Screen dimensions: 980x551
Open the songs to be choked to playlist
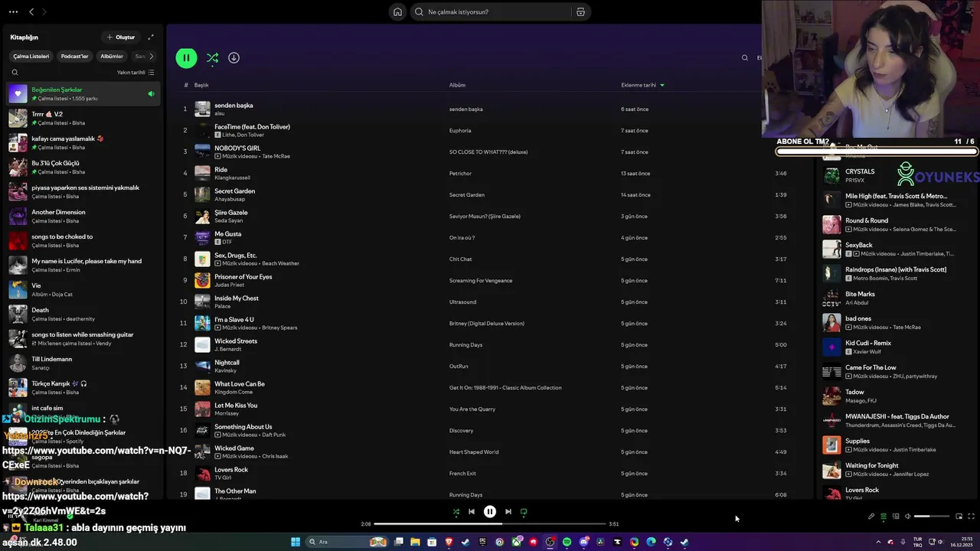pyautogui.click(x=83, y=240)
